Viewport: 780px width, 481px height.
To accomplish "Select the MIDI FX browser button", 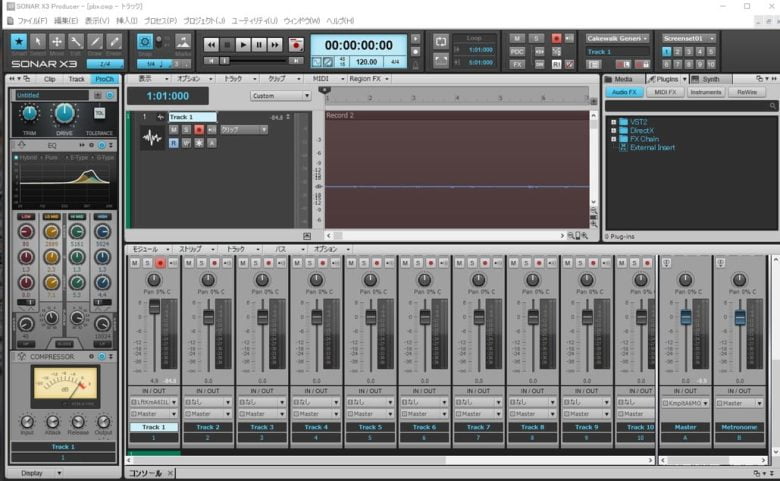I will [665, 92].
